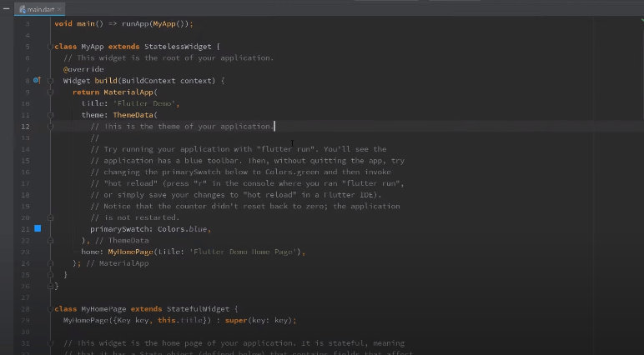Click the MaterialApp constructor name

(x=128, y=92)
